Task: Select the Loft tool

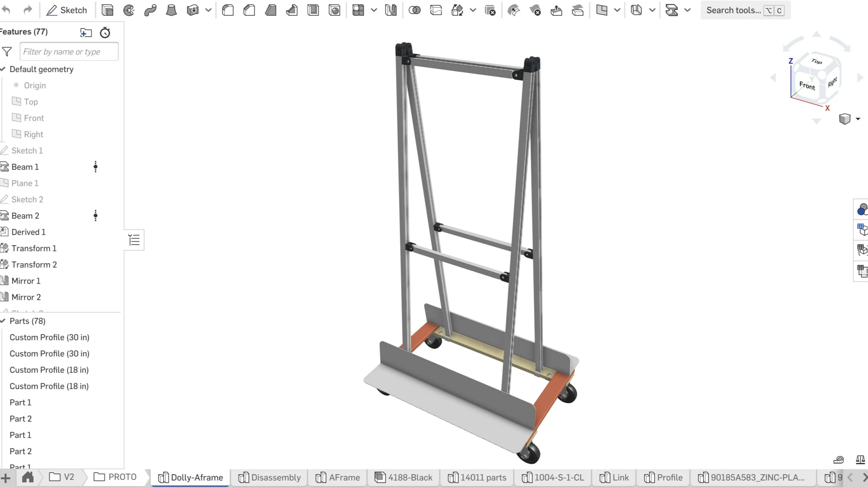Action: tap(171, 10)
